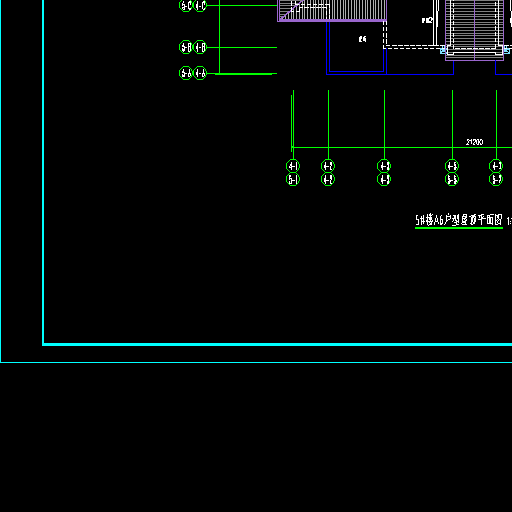The width and height of the screenshot is (512, 512).
Task: Select the 4-1 axis bubble
Action: (x=293, y=166)
